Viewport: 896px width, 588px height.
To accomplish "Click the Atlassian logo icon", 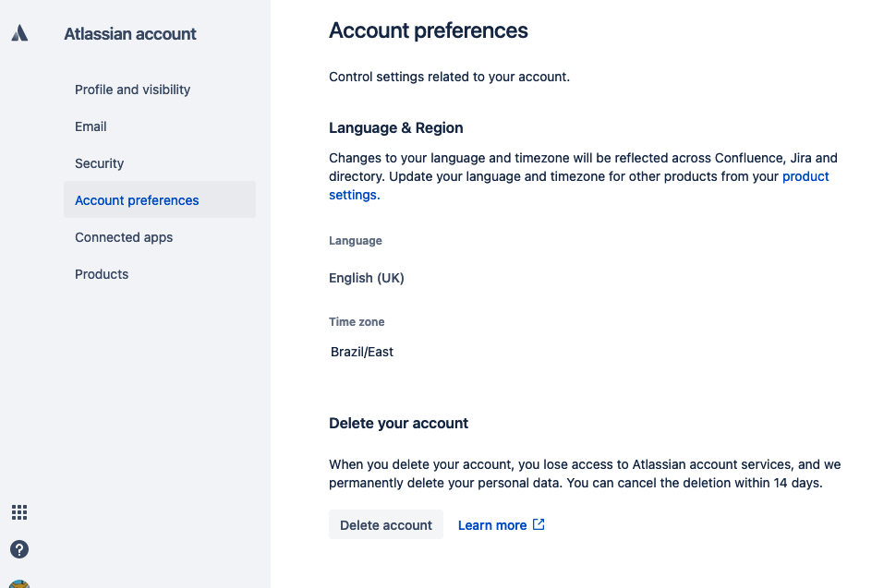I will click(x=19, y=33).
